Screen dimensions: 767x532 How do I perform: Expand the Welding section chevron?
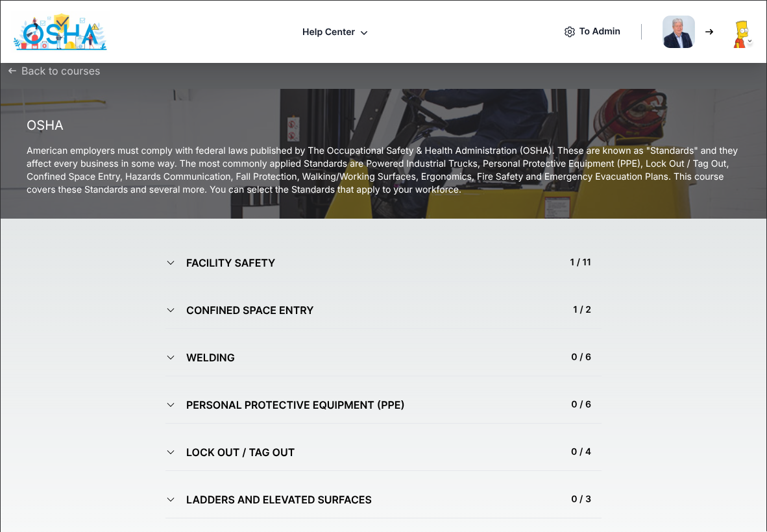pyautogui.click(x=171, y=357)
